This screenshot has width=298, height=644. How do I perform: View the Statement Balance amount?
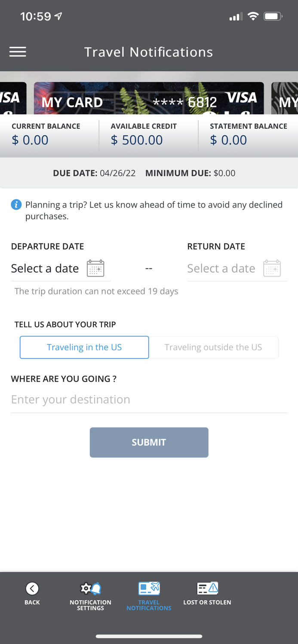tap(228, 140)
